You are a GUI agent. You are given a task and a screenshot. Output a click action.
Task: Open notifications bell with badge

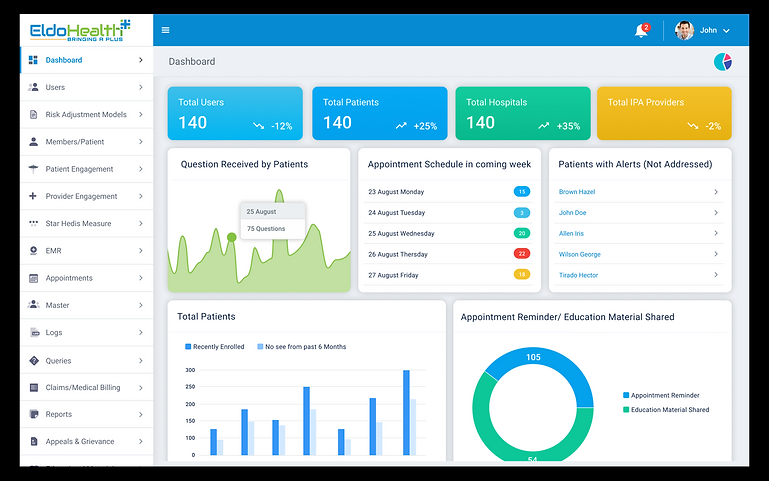point(641,30)
